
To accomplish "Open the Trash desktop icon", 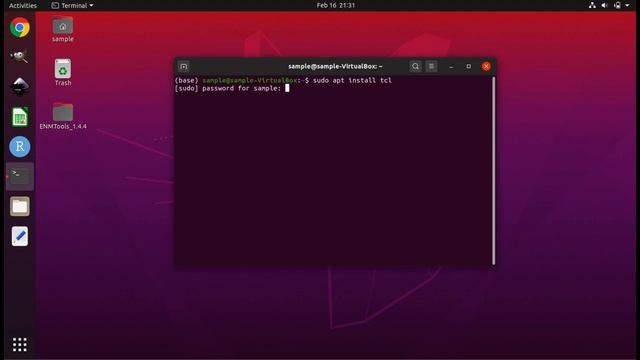I will coord(62,73).
